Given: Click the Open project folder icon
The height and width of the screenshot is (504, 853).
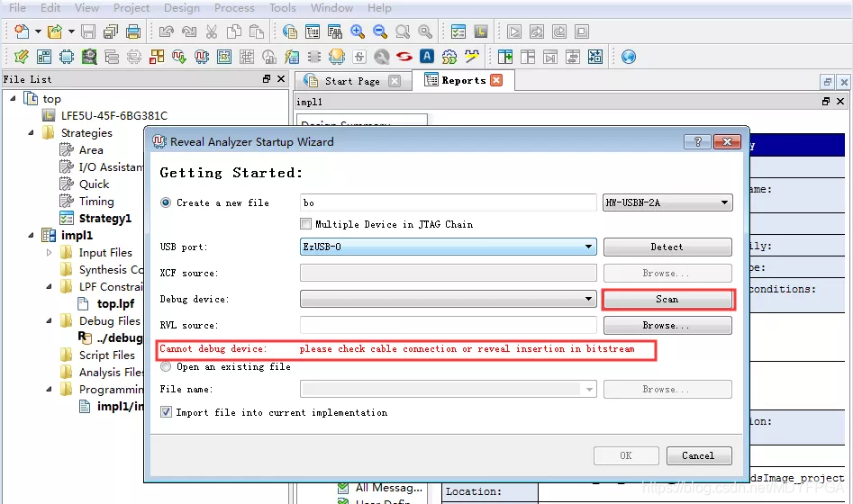Looking at the screenshot, I should tap(55, 31).
